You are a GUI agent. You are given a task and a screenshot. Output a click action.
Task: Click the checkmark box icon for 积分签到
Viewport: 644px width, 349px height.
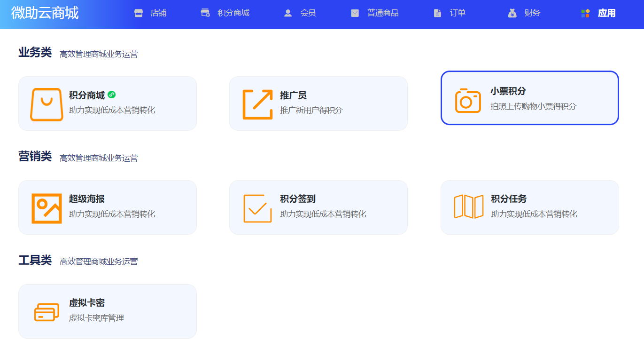257,208
